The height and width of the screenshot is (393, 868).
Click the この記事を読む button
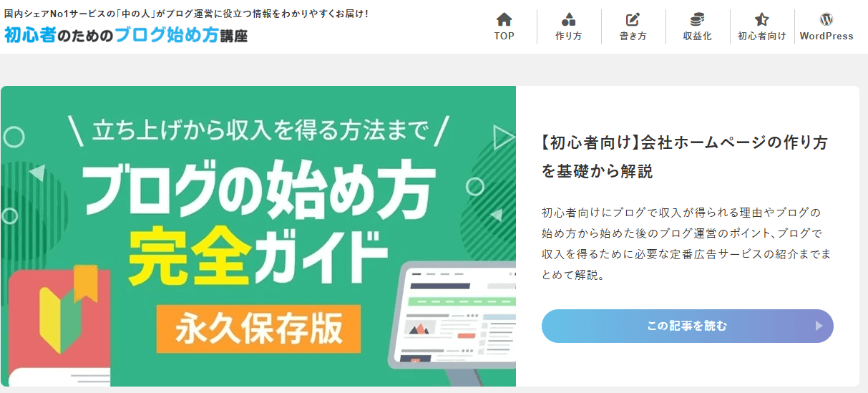(x=688, y=326)
